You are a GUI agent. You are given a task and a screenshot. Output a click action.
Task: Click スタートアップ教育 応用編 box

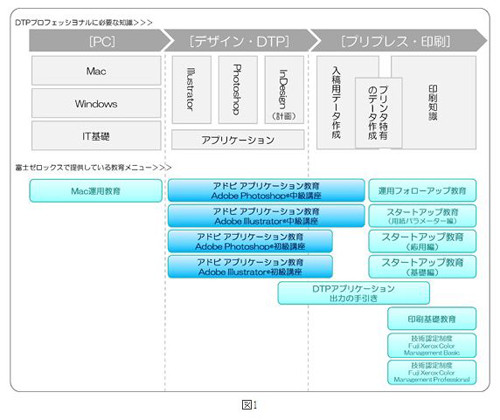(x=422, y=241)
